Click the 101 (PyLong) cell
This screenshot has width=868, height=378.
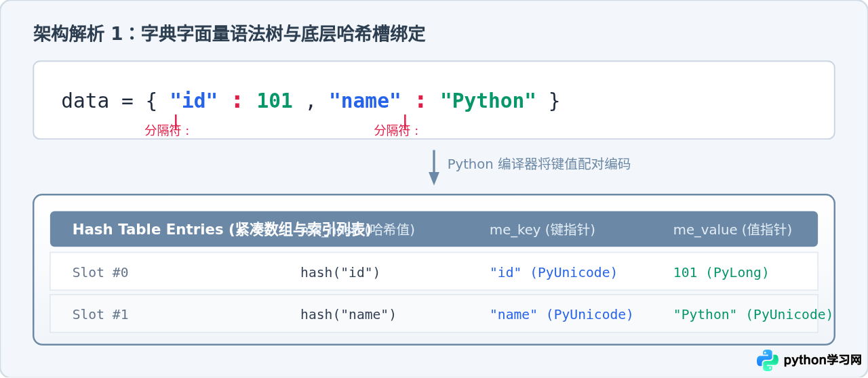722,272
